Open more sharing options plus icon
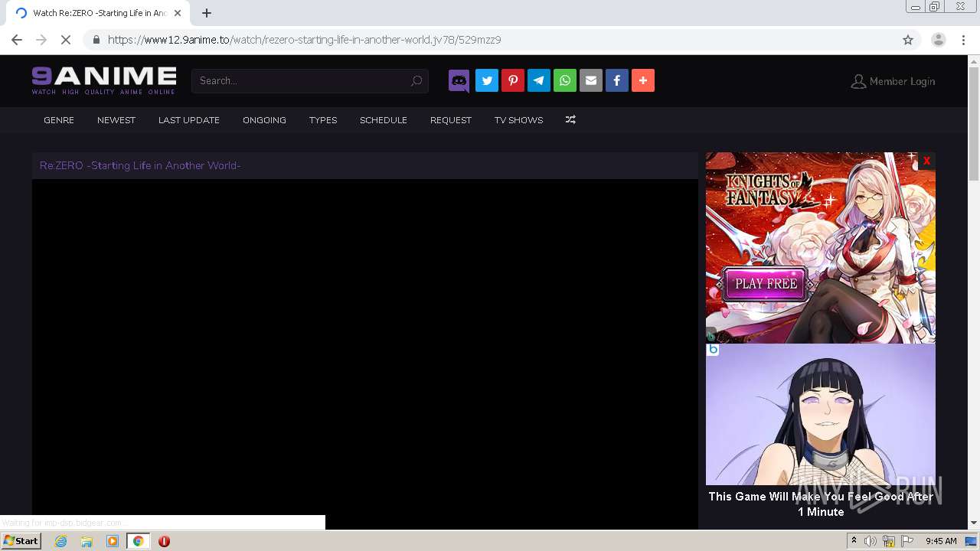The image size is (980, 551). pyautogui.click(x=643, y=80)
